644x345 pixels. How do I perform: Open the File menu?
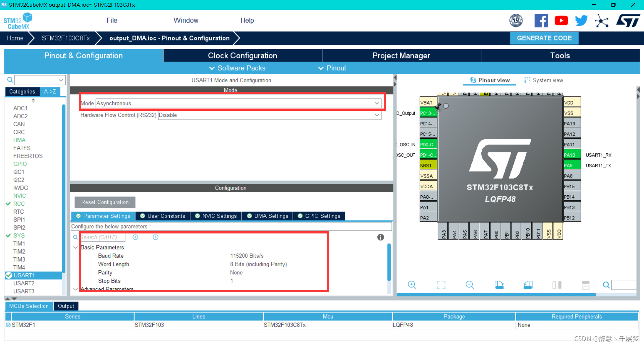click(x=112, y=20)
